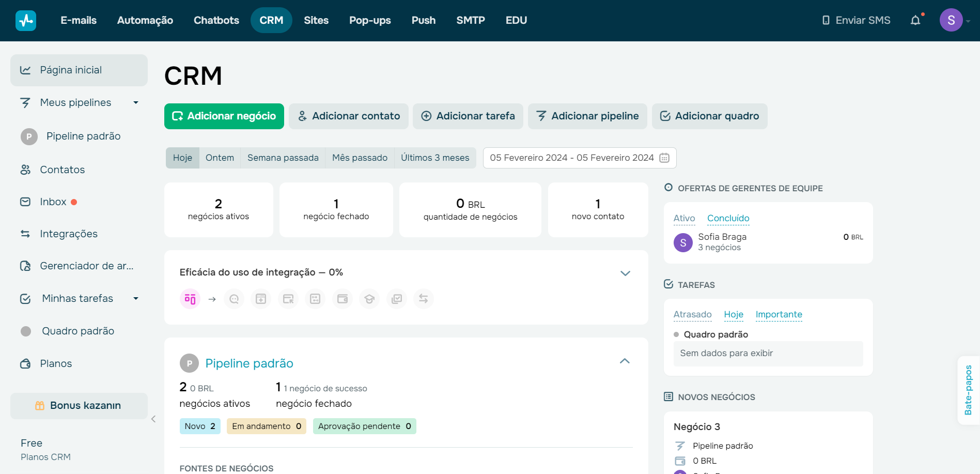The width and height of the screenshot is (980, 474).
Task: Open Inbox with the red notification dot
Action: click(52, 202)
